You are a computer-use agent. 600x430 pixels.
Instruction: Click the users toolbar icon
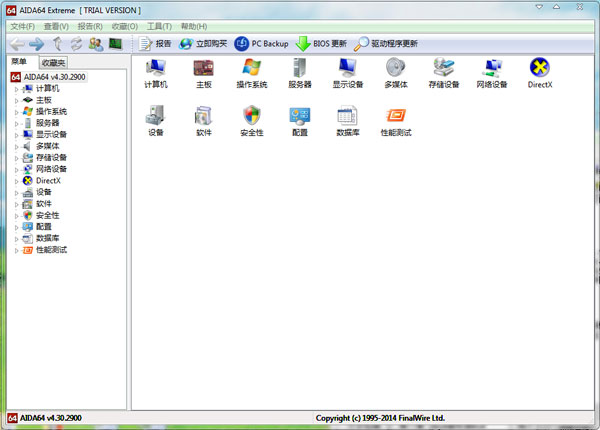[x=96, y=44]
